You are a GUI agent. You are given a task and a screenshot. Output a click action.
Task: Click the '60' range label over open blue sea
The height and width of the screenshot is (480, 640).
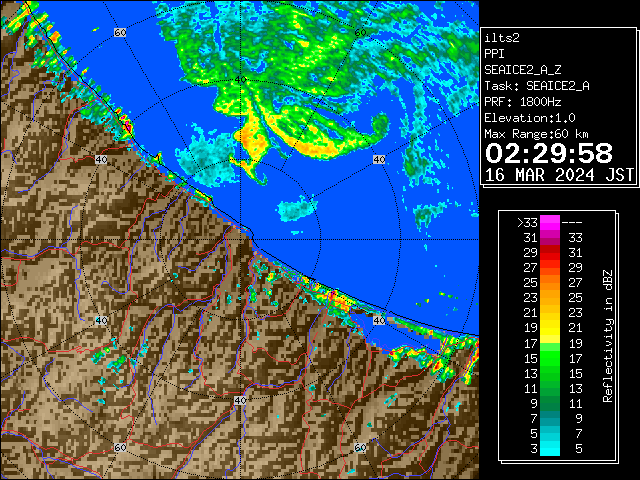[x=120, y=33]
